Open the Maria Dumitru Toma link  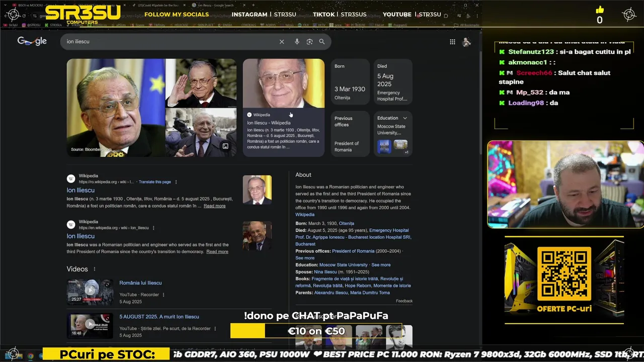(x=370, y=293)
